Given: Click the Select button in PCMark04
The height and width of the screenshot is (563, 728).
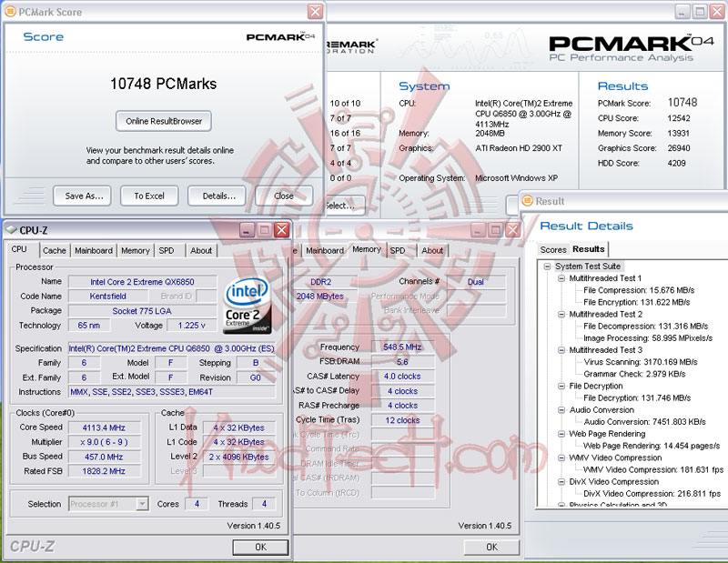Looking at the screenshot, I should [x=344, y=206].
